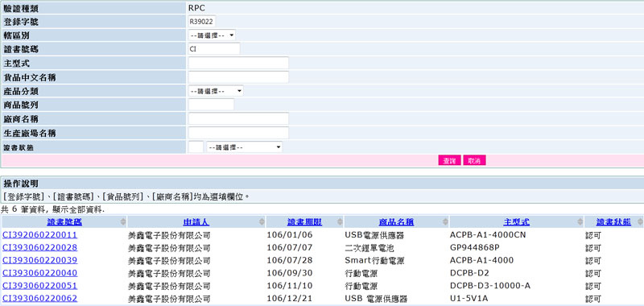
Task: Click expiry date 106/01/06
Action: point(290,235)
